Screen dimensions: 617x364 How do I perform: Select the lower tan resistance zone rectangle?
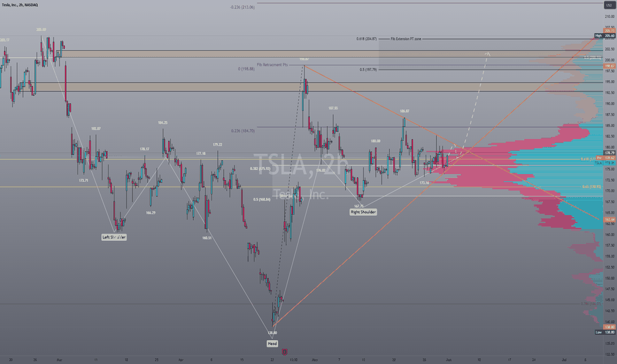click(x=318, y=87)
